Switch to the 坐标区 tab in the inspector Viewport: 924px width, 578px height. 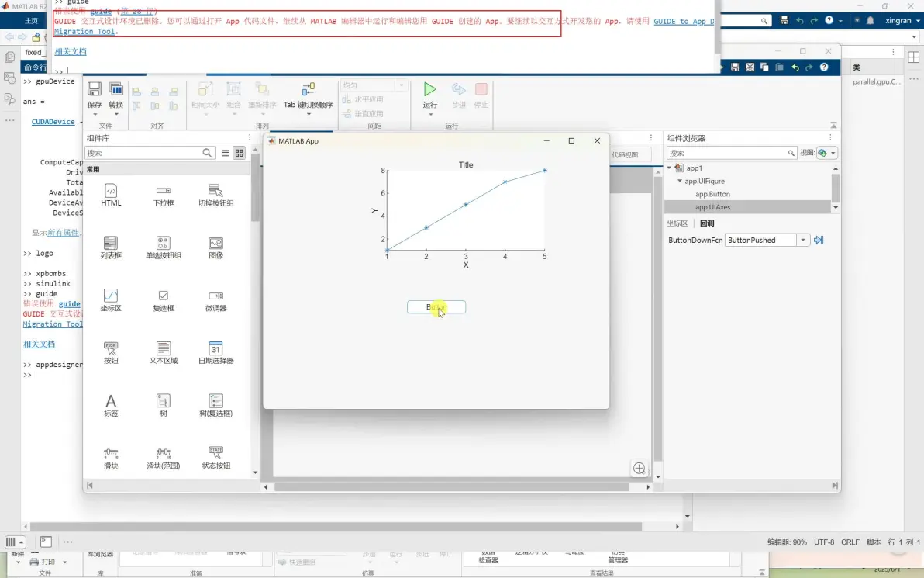[x=677, y=223]
